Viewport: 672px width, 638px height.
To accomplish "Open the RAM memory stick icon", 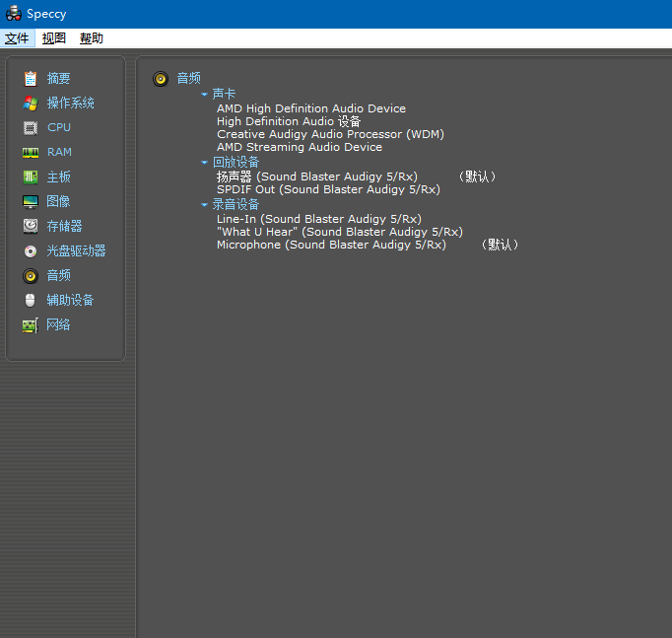I will (31, 152).
